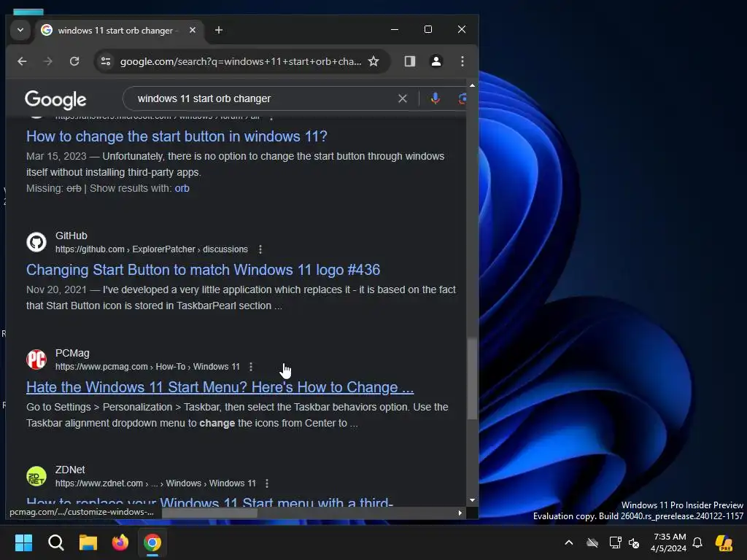Close the 'windows 11 start orb changer' tab

pyautogui.click(x=193, y=30)
